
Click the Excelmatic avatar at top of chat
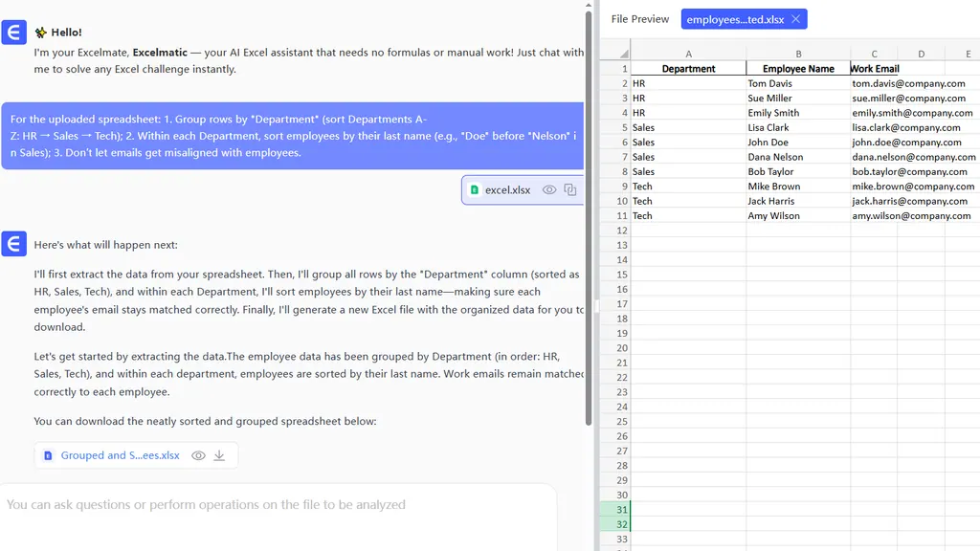pyautogui.click(x=14, y=34)
